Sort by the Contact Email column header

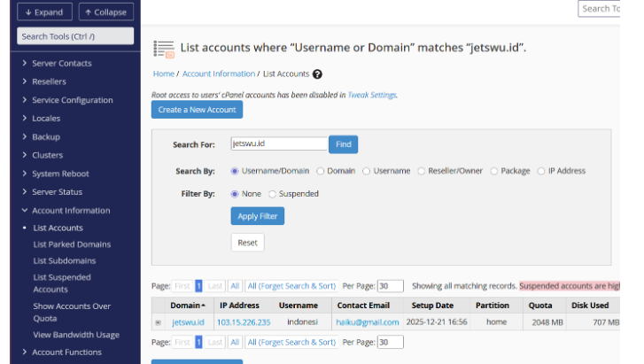(x=363, y=306)
